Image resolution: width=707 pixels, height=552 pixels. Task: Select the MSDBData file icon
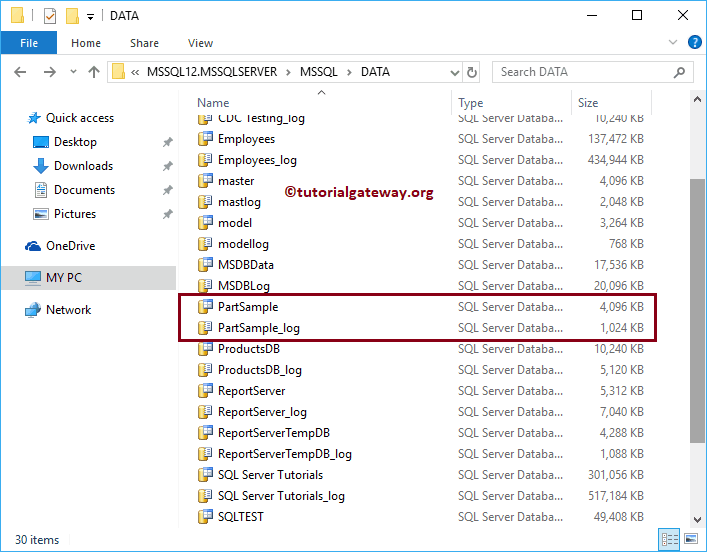[x=205, y=264]
